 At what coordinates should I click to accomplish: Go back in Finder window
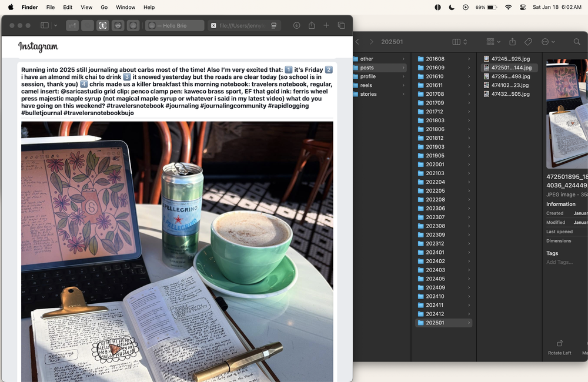[358, 42]
